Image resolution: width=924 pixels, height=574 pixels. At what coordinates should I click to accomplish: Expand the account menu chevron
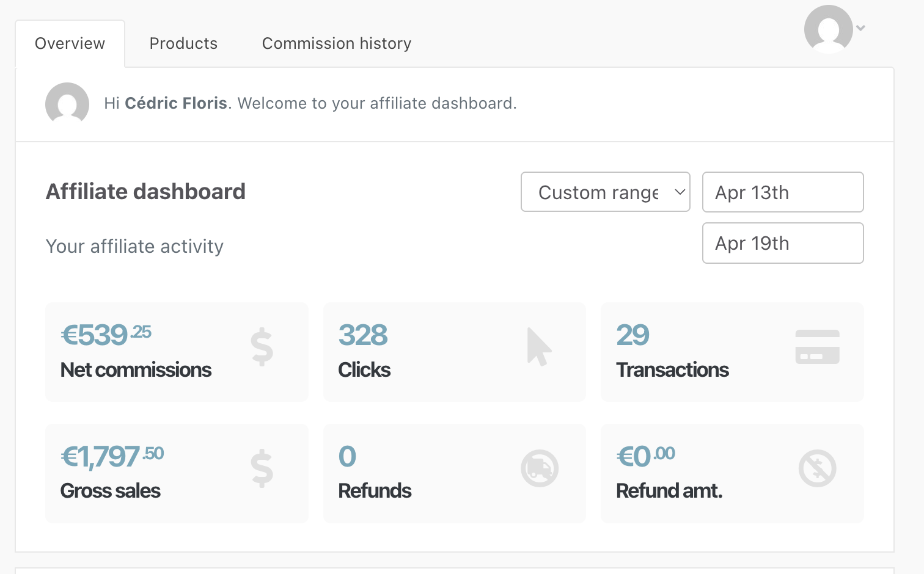tap(860, 28)
